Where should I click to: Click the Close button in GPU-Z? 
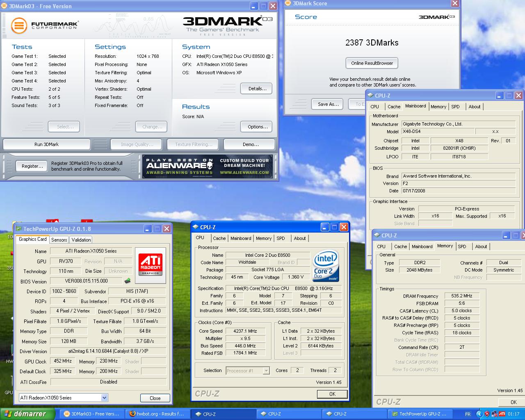pos(155,398)
